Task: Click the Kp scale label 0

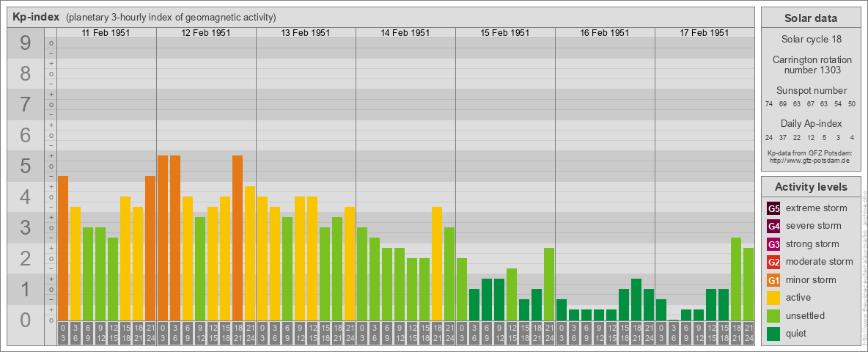Action: coord(25,320)
